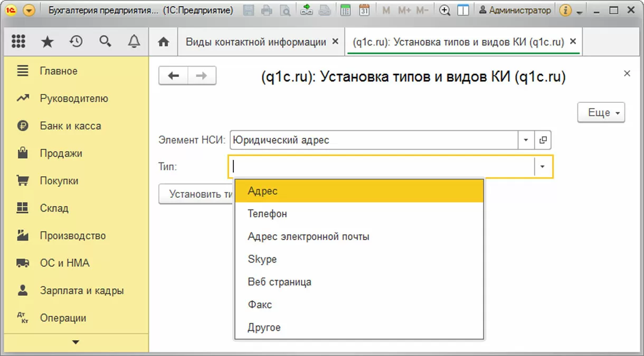Click the search magnifier icon
The height and width of the screenshot is (356, 644).
click(105, 42)
